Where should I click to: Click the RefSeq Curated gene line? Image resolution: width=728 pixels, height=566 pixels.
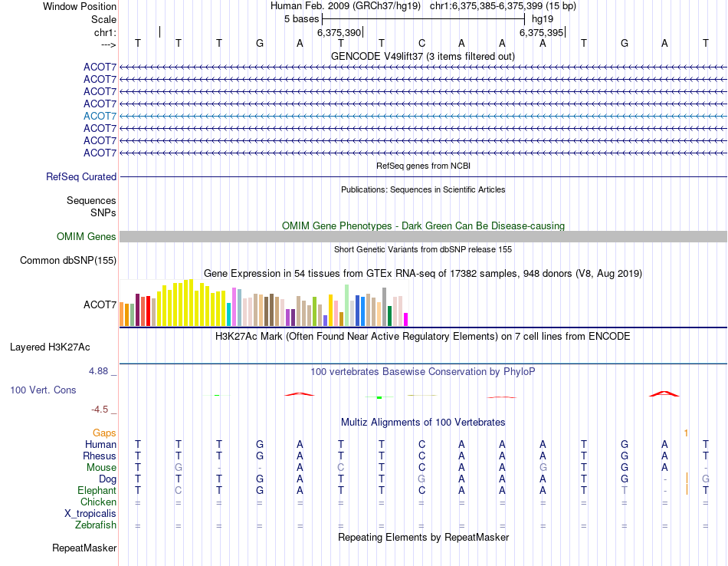pos(423,176)
